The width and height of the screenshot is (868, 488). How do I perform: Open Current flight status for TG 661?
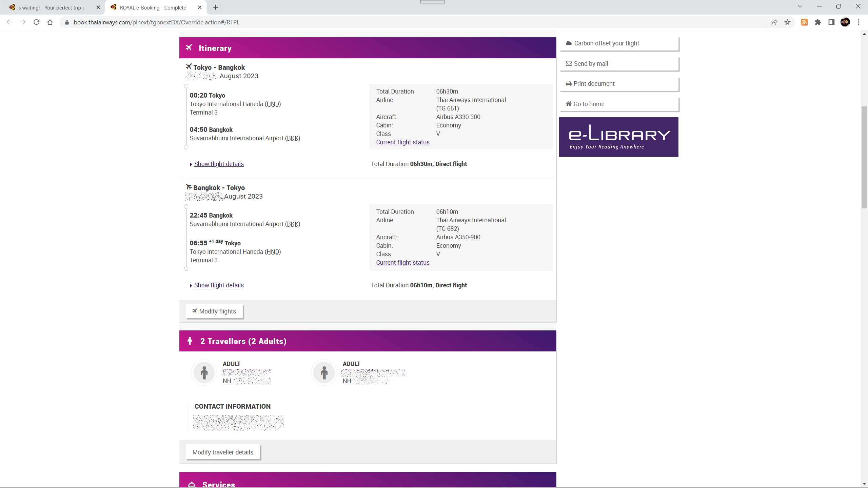(403, 142)
